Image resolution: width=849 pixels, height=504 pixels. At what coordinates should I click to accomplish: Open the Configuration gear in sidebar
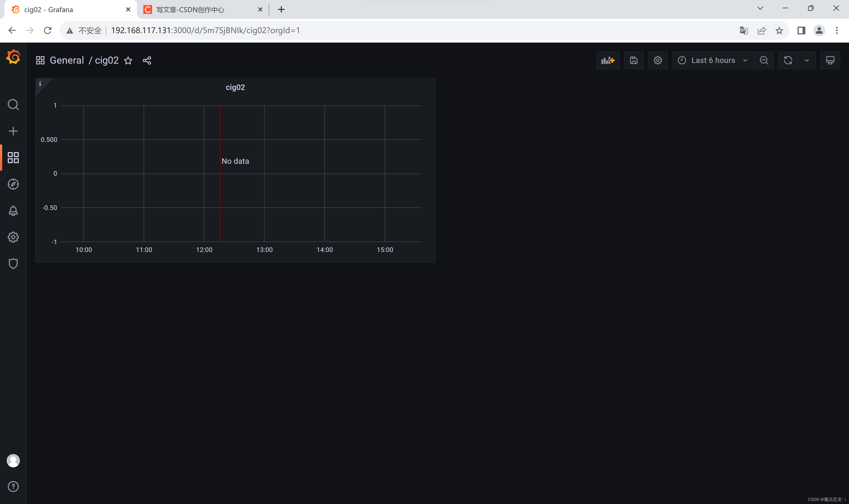coord(13,237)
